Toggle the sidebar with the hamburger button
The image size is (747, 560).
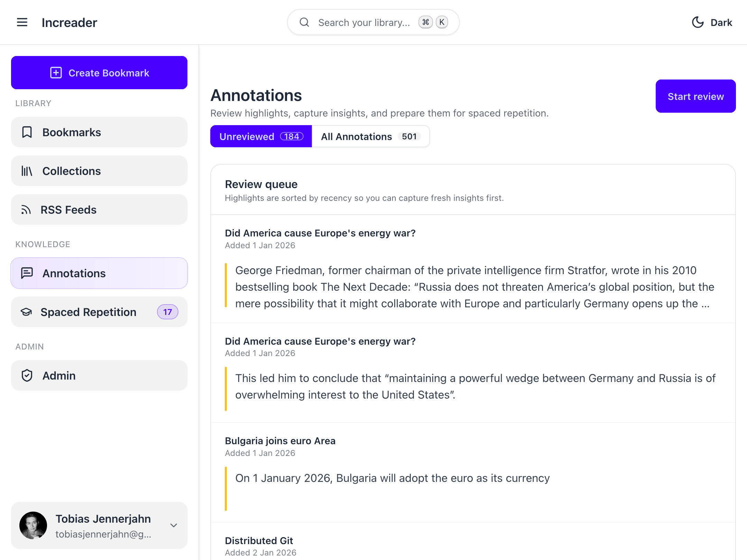click(x=22, y=22)
